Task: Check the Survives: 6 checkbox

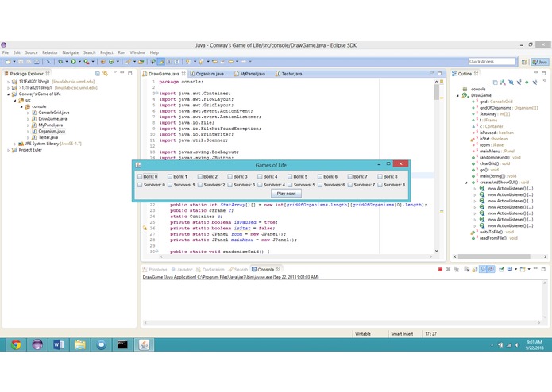Action: [x=320, y=185]
